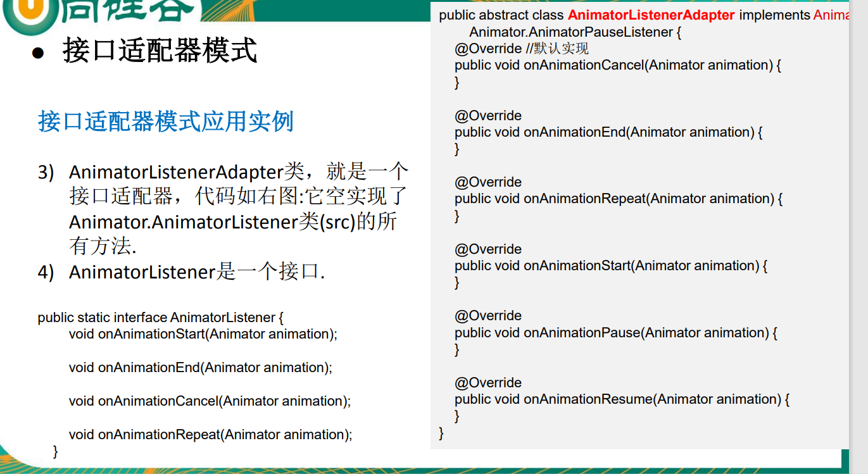This screenshot has height=474, width=868.
Task: Click public void onAnimationStart(Animator animation) {
Action: 611,266
